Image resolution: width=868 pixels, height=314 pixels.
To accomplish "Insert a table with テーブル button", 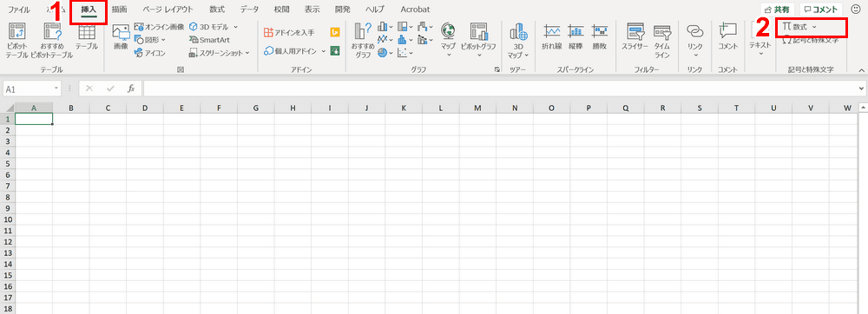I will click(x=87, y=36).
